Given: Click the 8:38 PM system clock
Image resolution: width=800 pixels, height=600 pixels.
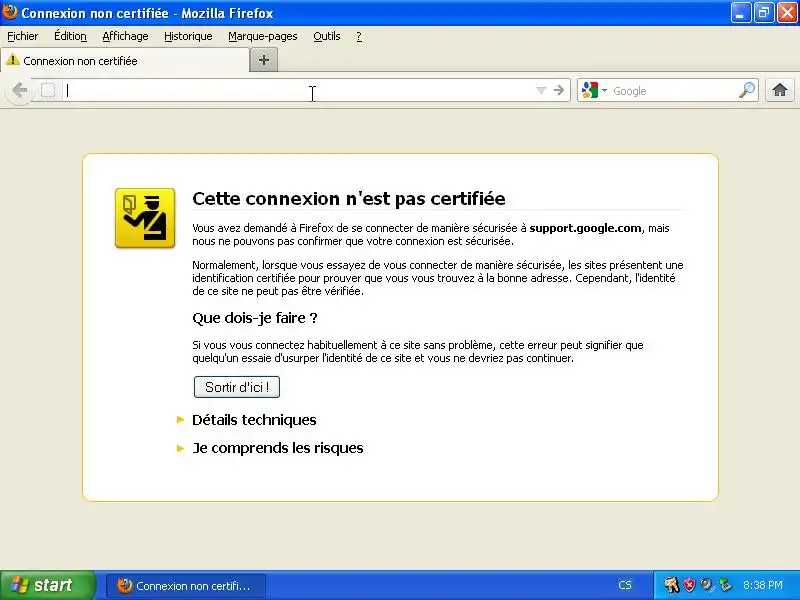Looking at the screenshot, I should [x=763, y=585].
